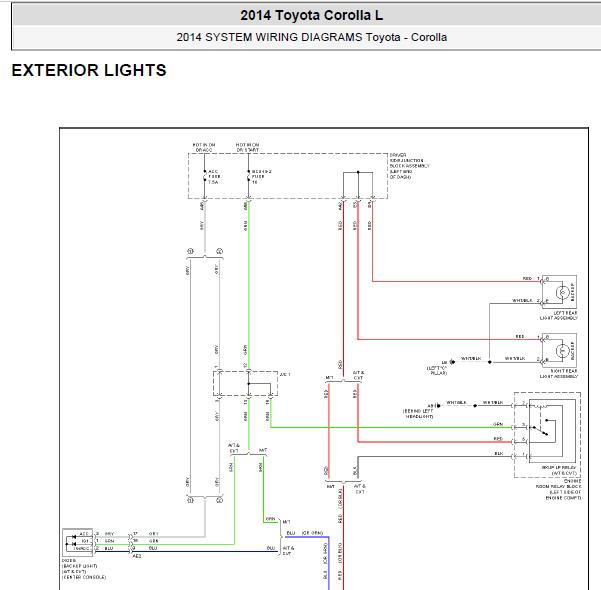This screenshot has width=601, height=590.
Task: Click the 'AE2' connector label
Action: tap(136, 556)
